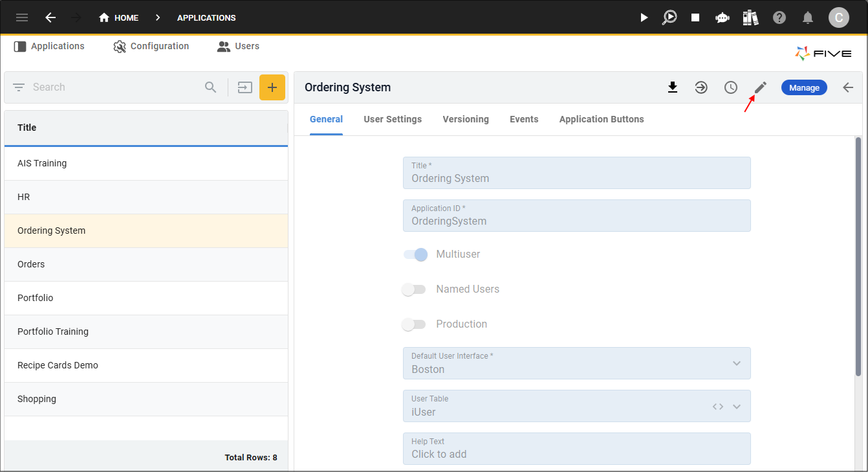Image resolution: width=868 pixels, height=472 pixels.
Task: Switch to the General tab
Action: point(326,119)
